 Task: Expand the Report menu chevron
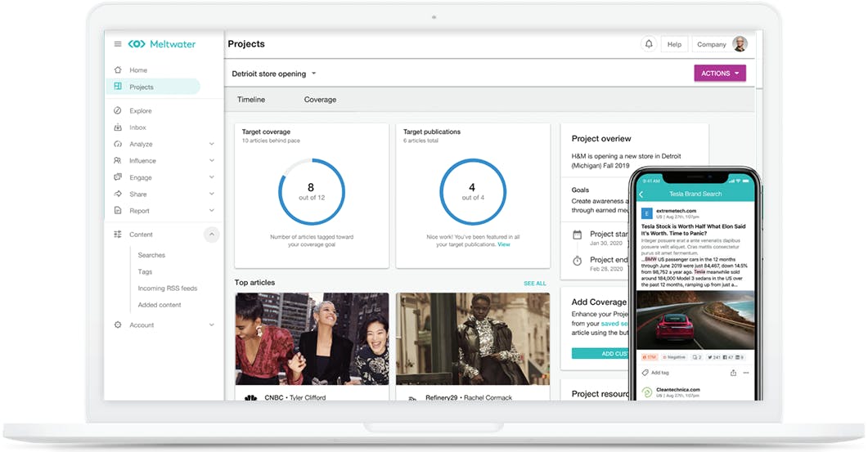tap(211, 210)
